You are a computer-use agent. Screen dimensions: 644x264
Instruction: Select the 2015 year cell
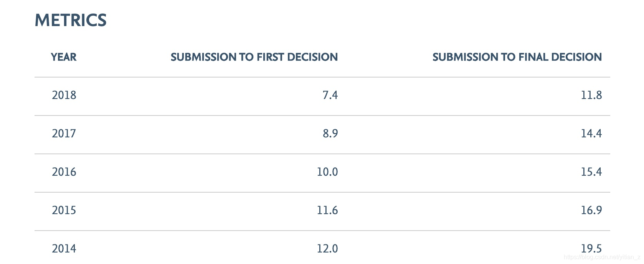(x=64, y=210)
